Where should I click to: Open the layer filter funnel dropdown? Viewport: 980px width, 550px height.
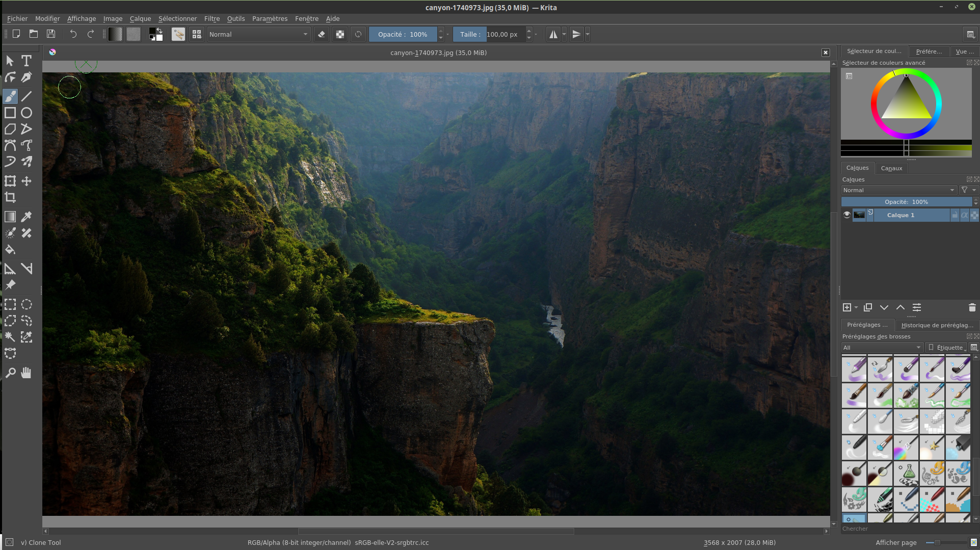pos(968,190)
